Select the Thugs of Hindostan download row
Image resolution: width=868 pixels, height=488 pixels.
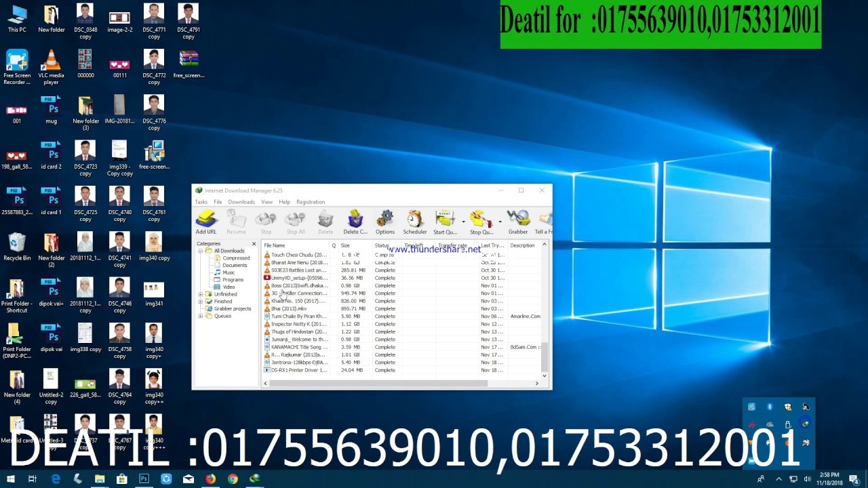[x=401, y=331]
